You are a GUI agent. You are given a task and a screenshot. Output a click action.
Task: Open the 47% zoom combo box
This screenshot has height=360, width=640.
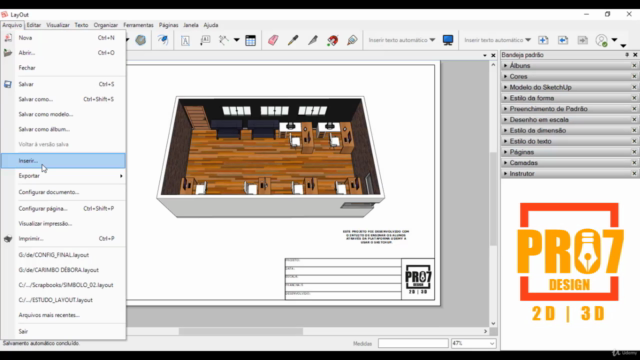pos(473,343)
